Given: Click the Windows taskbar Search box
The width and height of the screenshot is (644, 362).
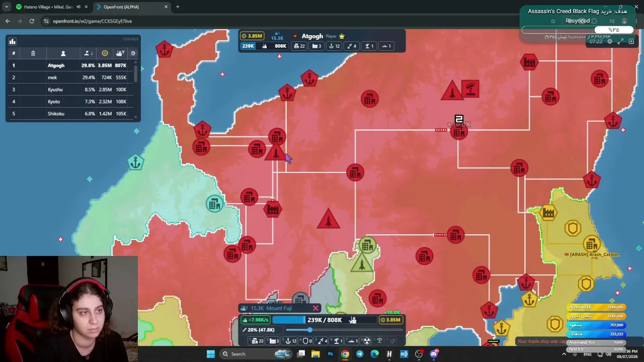Looking at the screenshot, I should (x=256, y=354).
